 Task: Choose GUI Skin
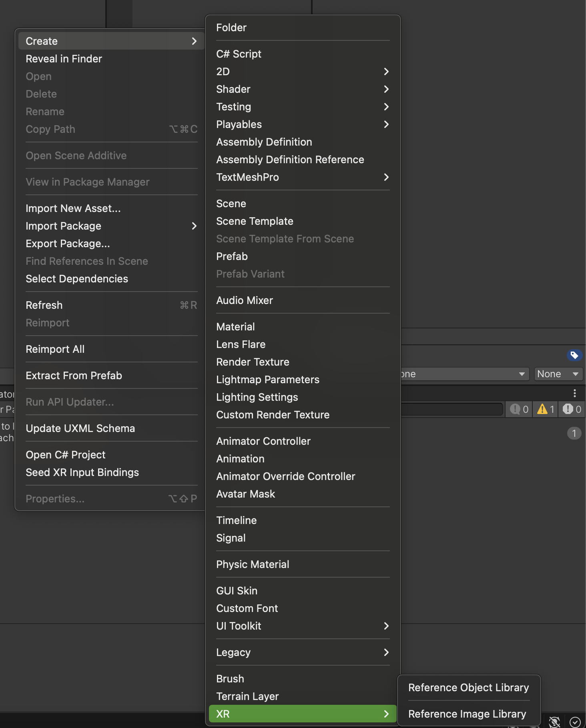(303, 591)
